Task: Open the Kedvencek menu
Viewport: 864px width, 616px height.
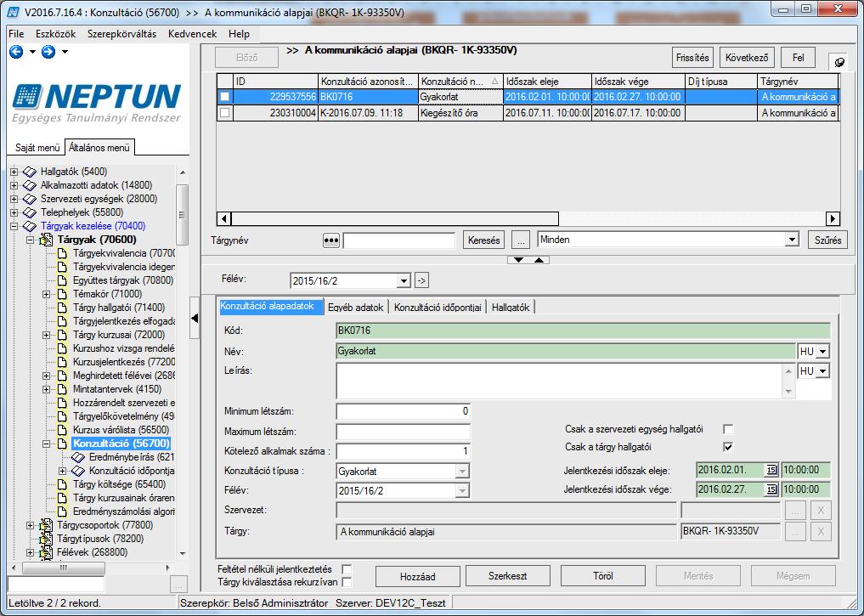Action: point(192,34)
